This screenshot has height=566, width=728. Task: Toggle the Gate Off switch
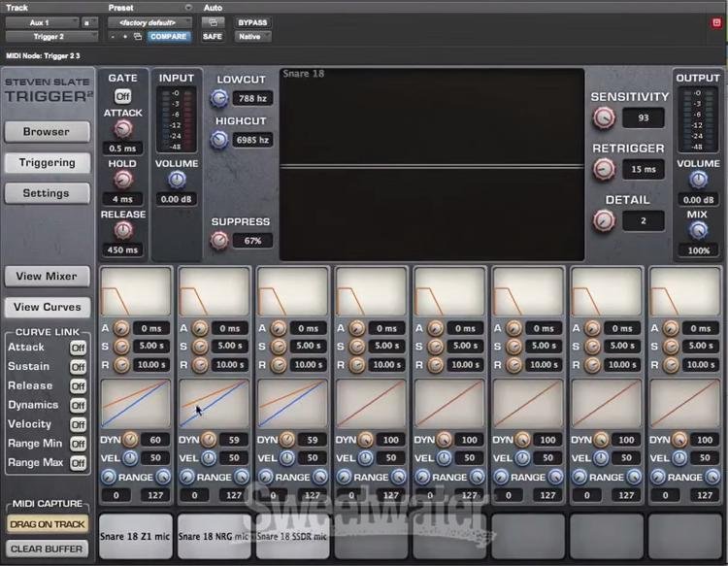click(x=123, y=96)
